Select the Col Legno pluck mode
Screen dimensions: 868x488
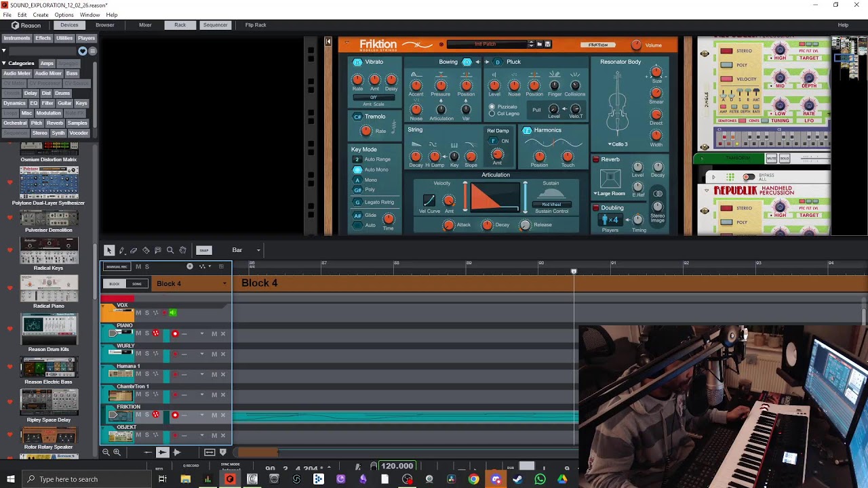[492, 114]
